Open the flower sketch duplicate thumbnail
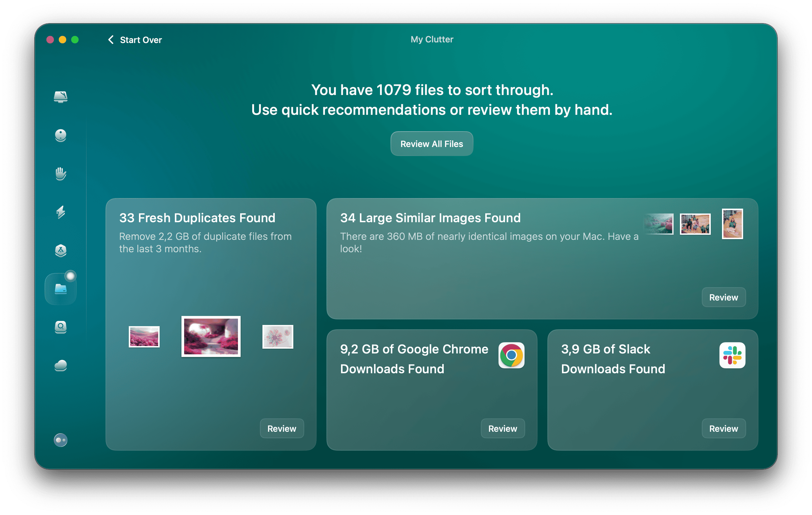The image size is (812, 515). (278, 336)
